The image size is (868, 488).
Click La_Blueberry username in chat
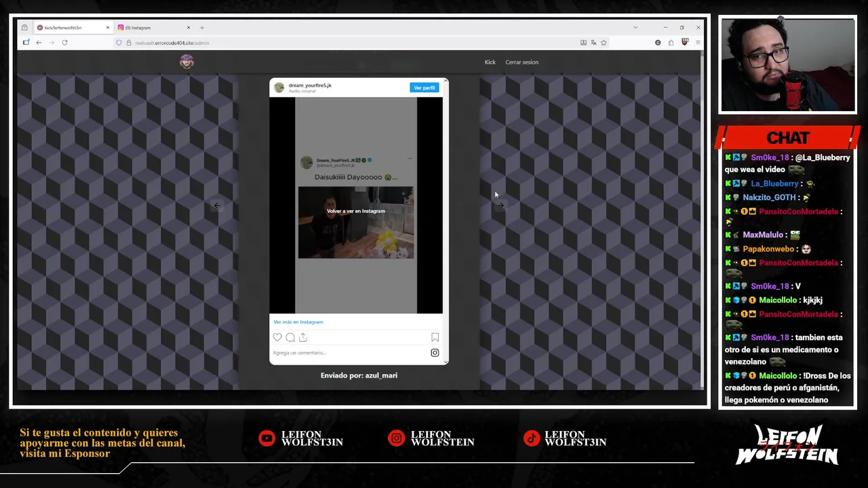point(774,184)
